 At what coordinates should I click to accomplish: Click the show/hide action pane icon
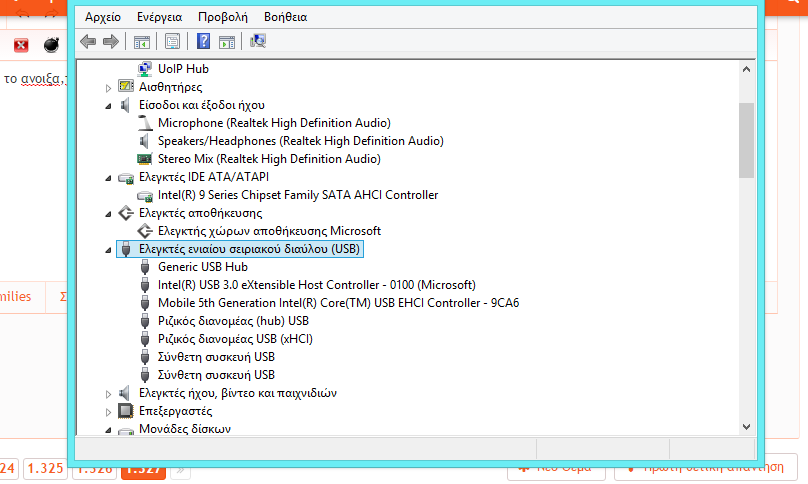pyautogui.click(x=227, y=42)
